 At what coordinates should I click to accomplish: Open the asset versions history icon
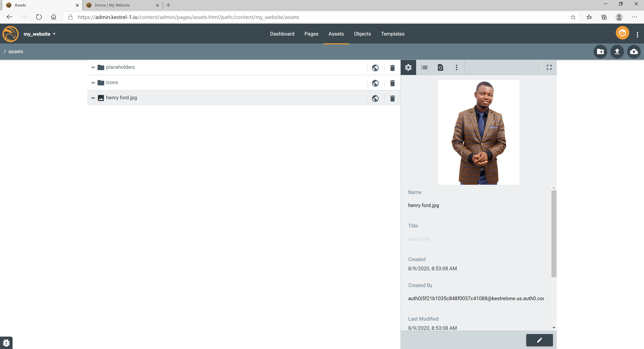[x=440, y=67]
